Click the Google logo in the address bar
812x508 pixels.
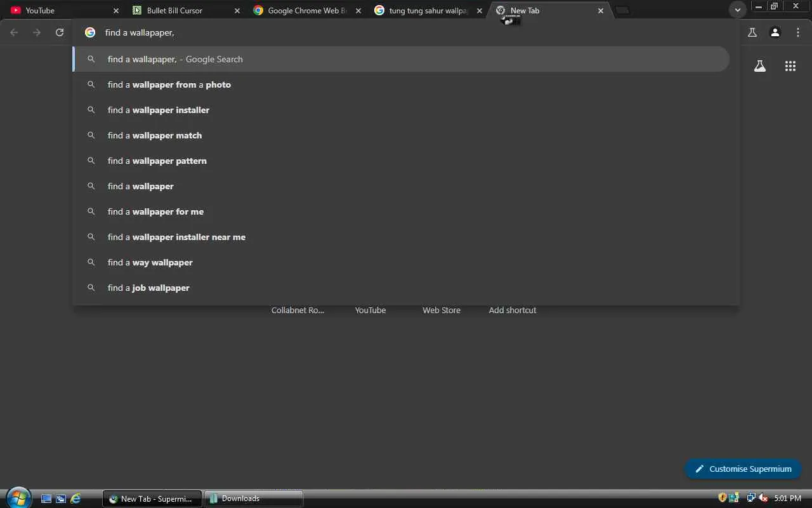pos(90,32)
